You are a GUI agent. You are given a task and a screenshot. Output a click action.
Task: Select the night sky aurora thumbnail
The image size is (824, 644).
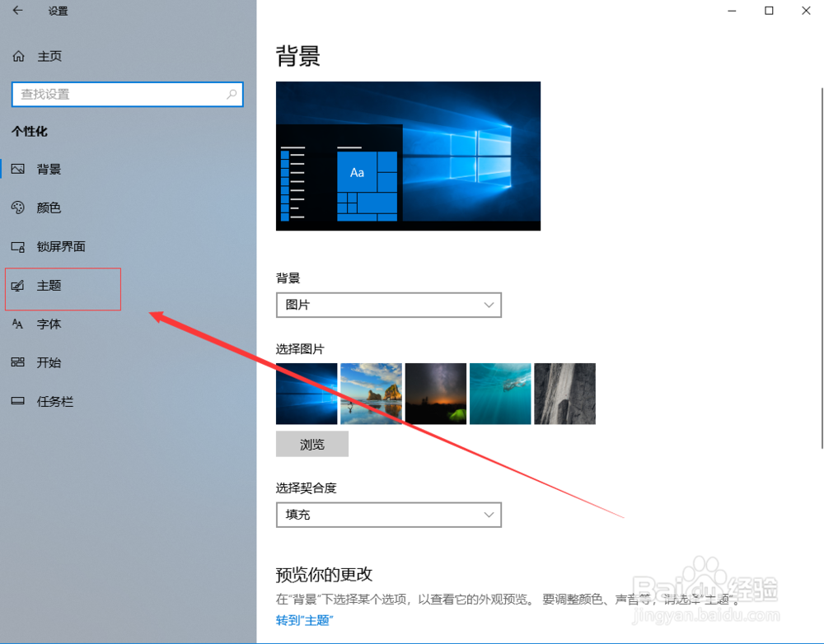(x=435, y=394)
